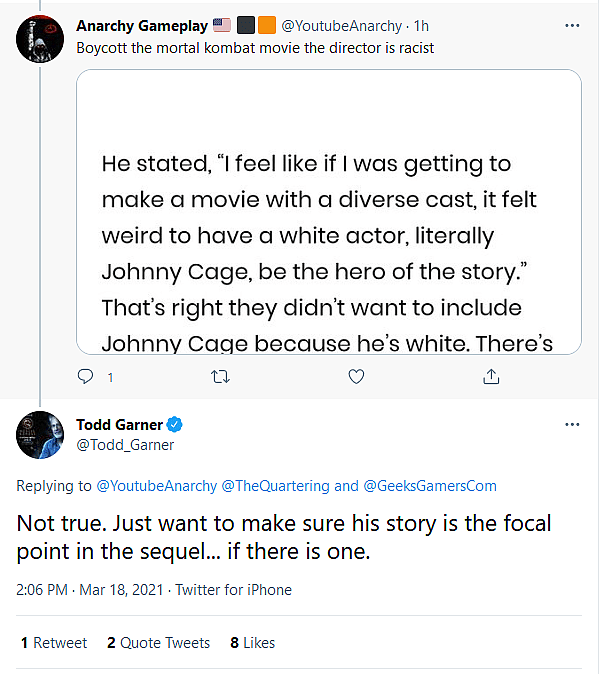
Task: Open @YoutubeAnarchy in Replying to line
Action: click(x=155, y=486)
